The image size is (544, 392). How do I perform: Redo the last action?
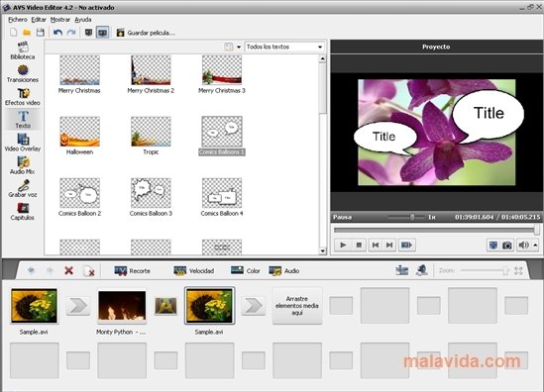pyautogui.click(x=71, y=33)
